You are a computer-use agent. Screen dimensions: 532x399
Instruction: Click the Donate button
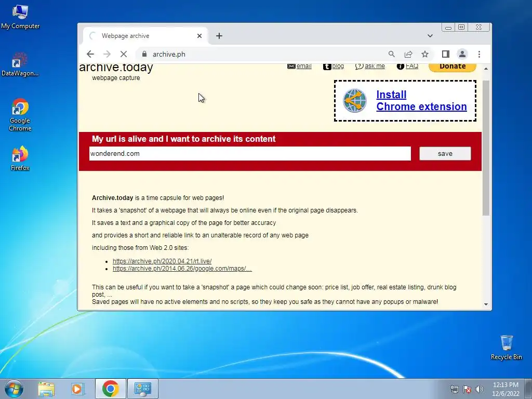(453, 67)
